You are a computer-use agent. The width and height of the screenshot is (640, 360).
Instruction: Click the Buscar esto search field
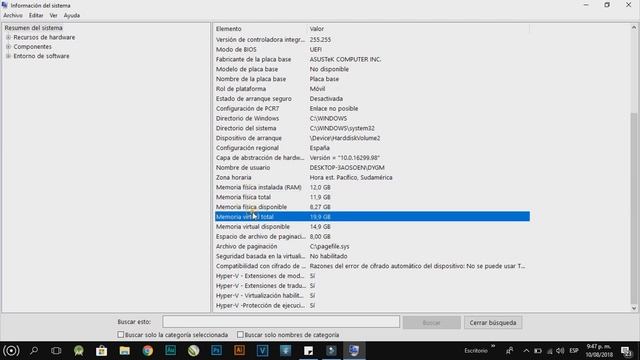coord(281,322)
